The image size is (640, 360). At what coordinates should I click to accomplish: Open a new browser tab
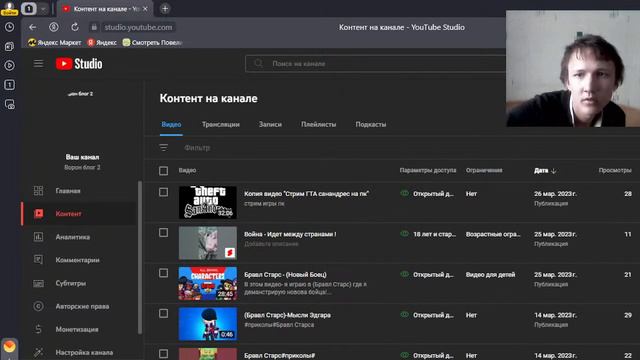[165, 8]
